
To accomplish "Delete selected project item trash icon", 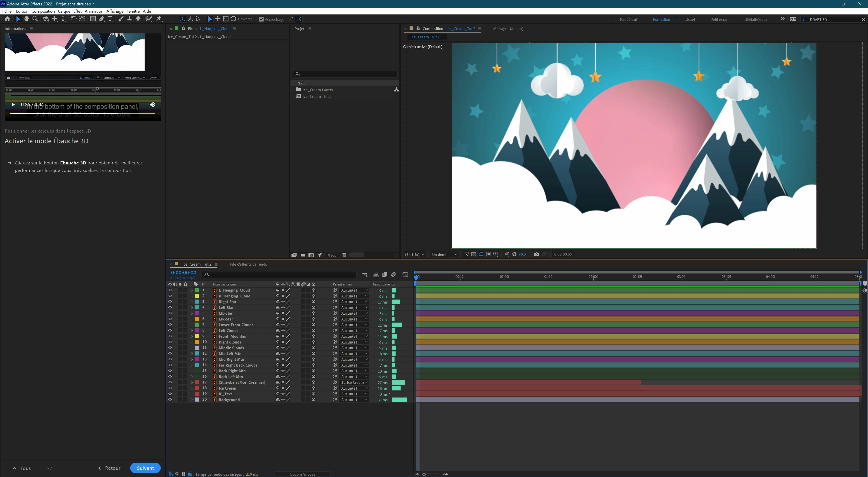I will click(344, 255).
